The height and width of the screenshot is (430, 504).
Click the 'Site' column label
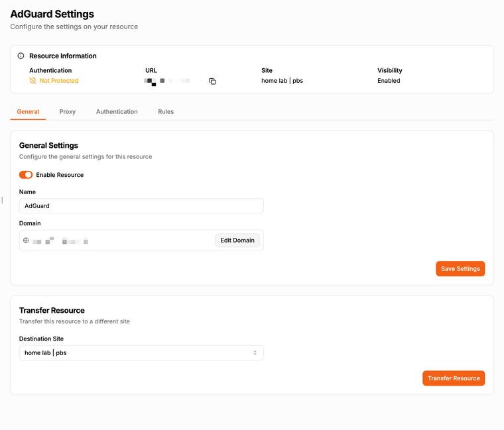(x=267, y=70)
